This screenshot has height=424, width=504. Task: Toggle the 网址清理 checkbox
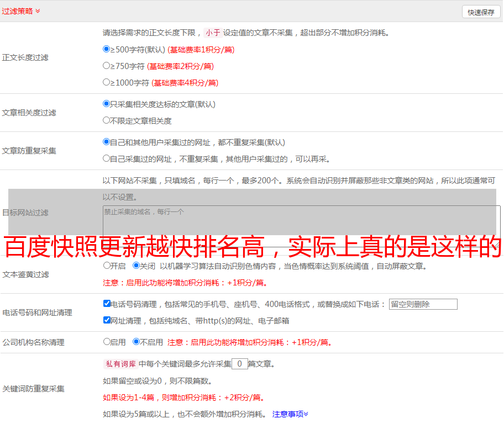tap(107, 320)
